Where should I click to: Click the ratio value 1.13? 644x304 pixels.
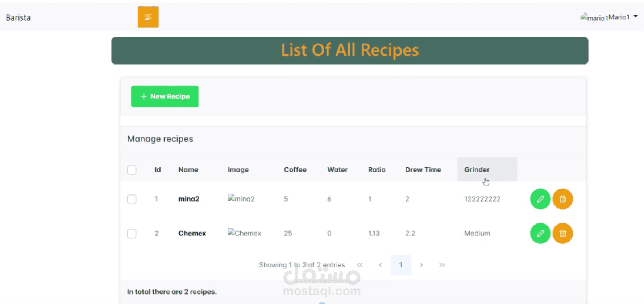pyautogui.click(x=374, y=233)
